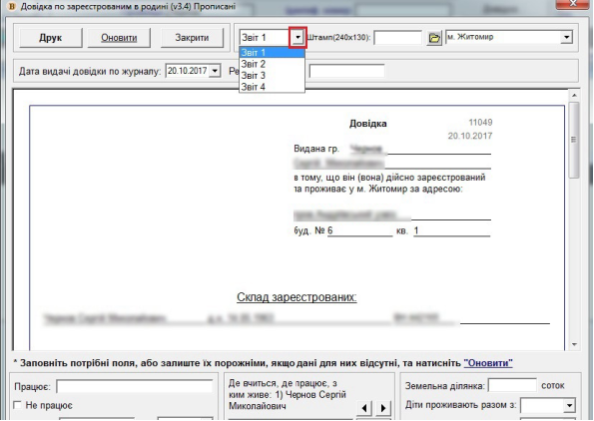The width and height of the screenshot is (594, 421).
Task: Select 'Звіт 3' from the list
Action: pyautogui.click(x=272, y=75)
